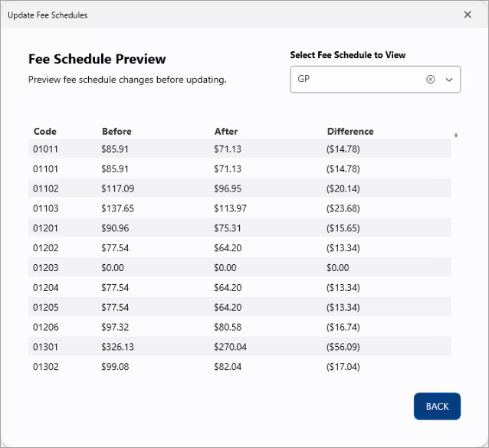Click the After column header
Viewport: 489px width, 448px height.
pyautogui.click(x=226, y=131)
